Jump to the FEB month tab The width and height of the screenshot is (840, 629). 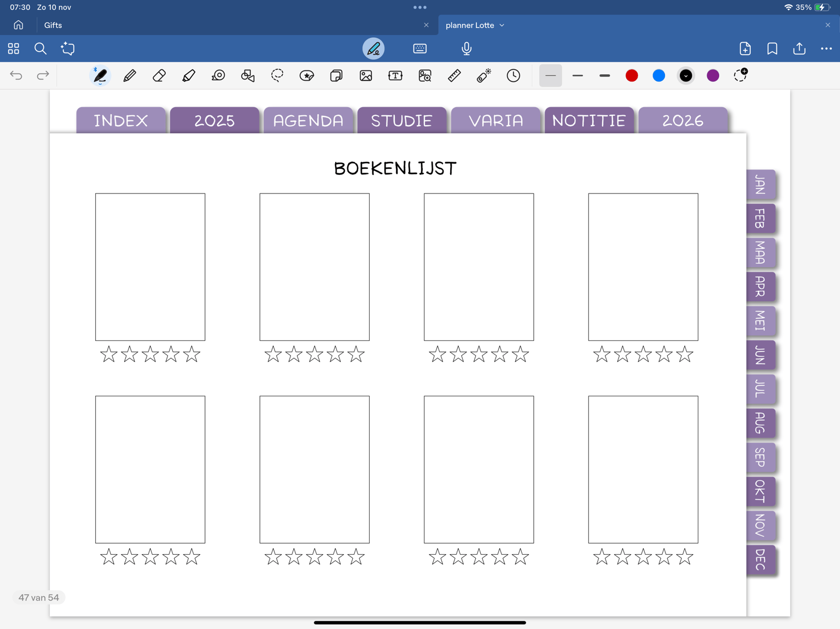coord(761,219)
